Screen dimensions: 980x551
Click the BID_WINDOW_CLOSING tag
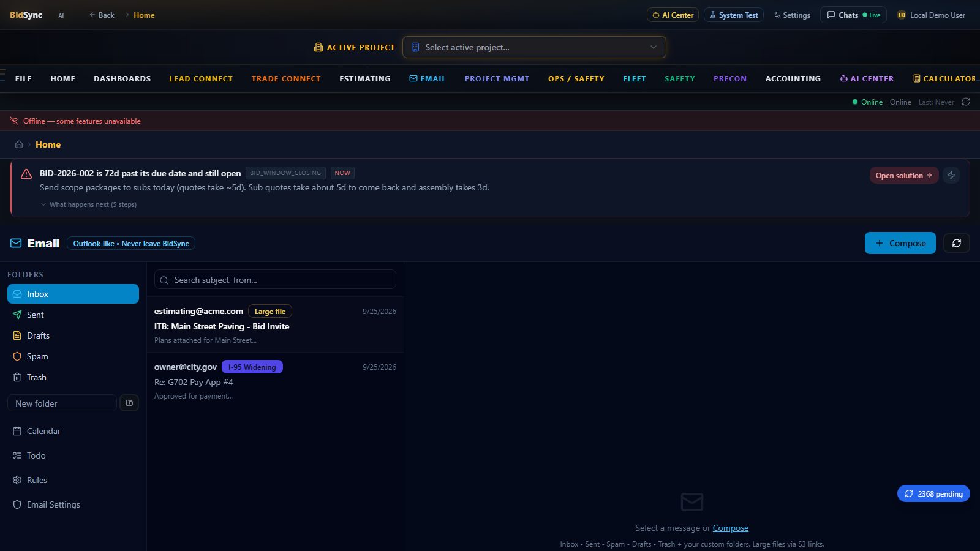pos(285,173)
